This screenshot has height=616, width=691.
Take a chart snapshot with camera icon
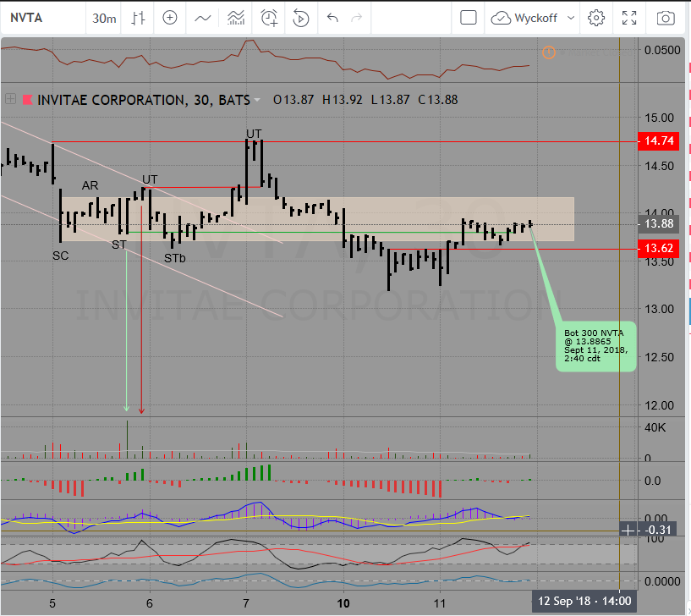pos(666,18)
